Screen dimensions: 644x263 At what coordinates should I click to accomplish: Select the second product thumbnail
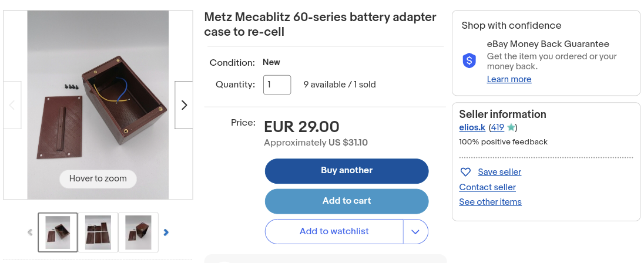pos(98,232)
